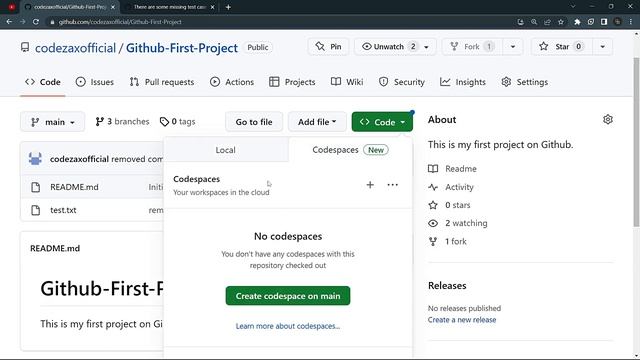Close the codezaxofficial/Github-First-Project browser tab
The height and width of the screenshot is (360, 640).
[113, 7]
